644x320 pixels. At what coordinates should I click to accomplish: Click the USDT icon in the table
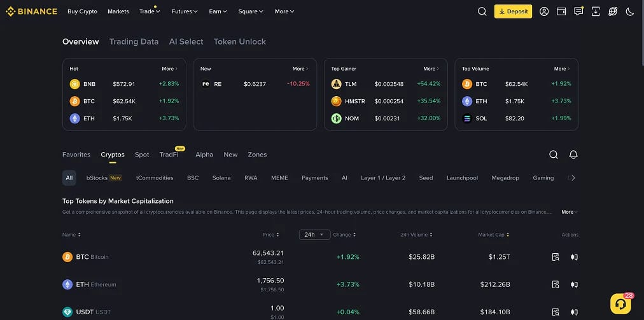point(67,312)
